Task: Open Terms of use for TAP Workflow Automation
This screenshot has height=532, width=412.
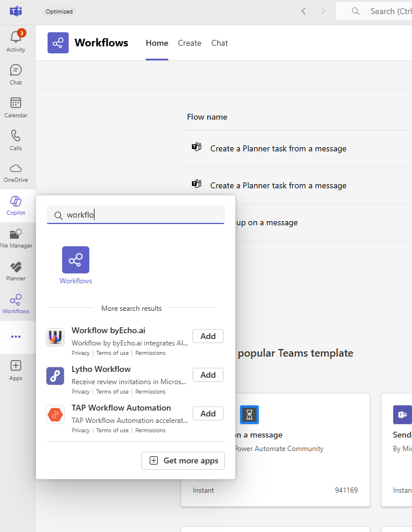Action: click(112, 430)
